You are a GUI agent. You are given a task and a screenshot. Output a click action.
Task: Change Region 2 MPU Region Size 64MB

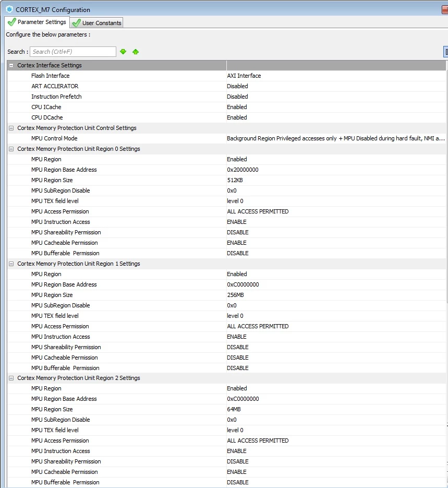point(336,409)
